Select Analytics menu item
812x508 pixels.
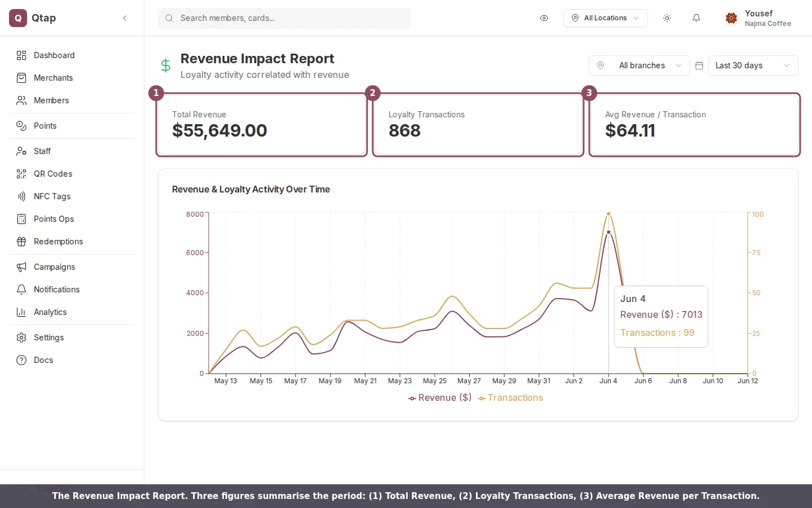[x=72, y=312]
